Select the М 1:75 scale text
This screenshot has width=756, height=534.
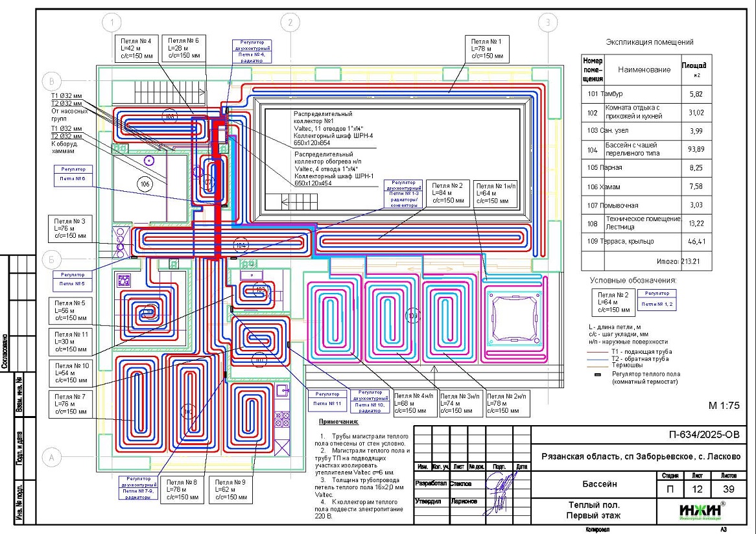[x=724, y=406]
